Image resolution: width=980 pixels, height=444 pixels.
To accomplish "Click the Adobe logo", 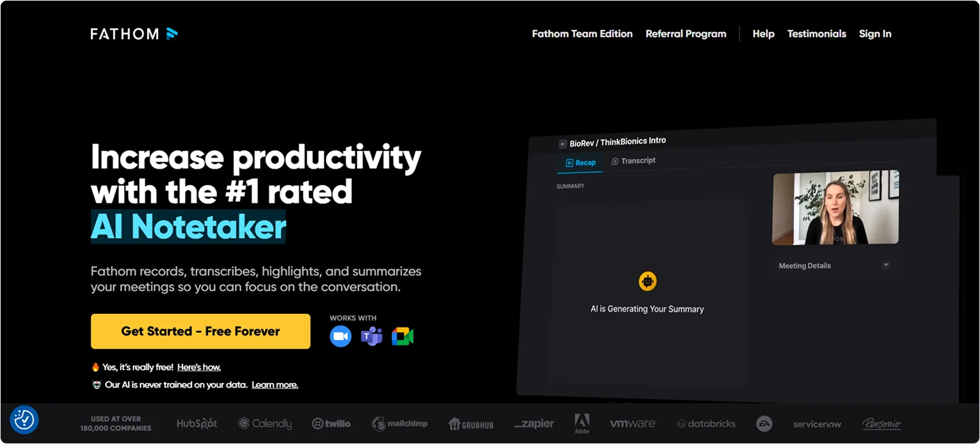I will click(x=582, y=424).
